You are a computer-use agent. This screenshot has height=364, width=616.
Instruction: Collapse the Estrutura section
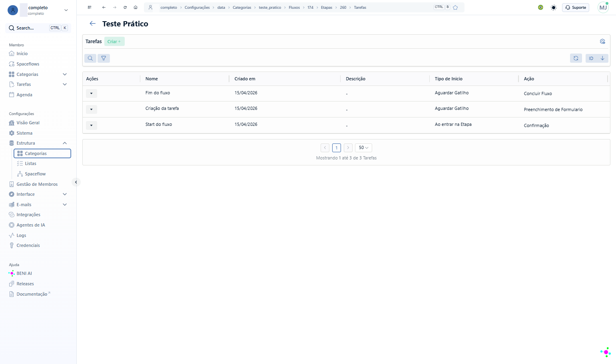click(65, 143)
